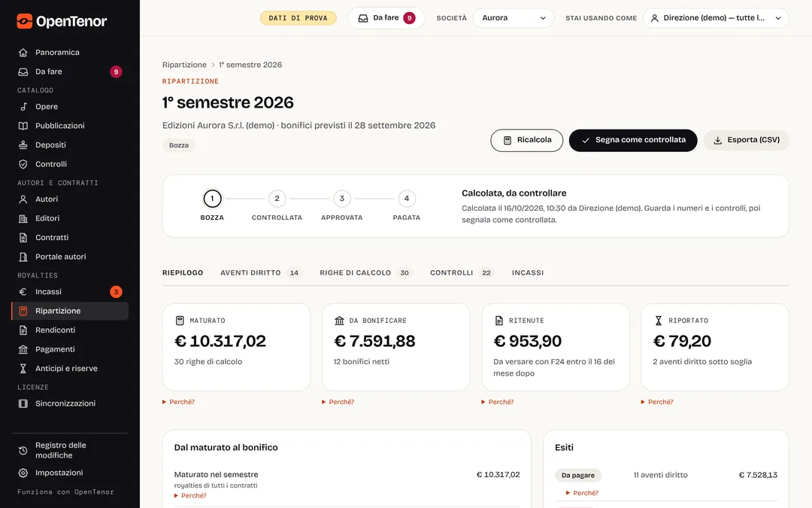This screenshot has height=508, width=812.
Task: Click '11 aventi diritto' text in Esiti
Action: tap(661, 475)
